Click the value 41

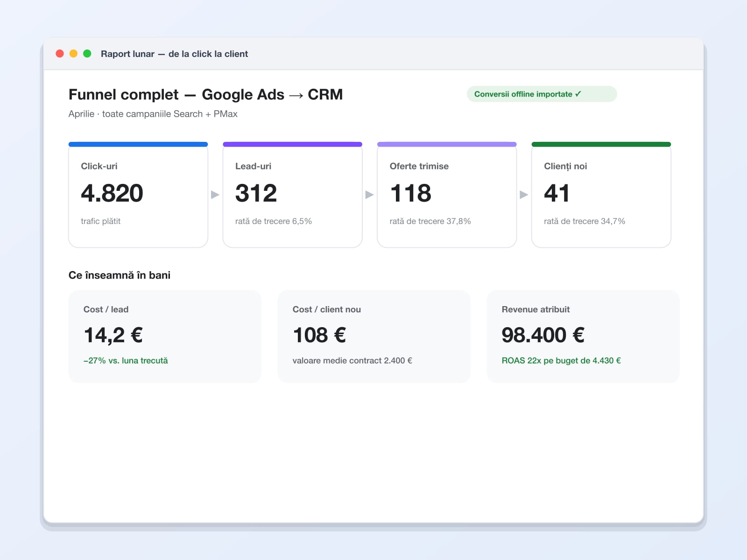click(557, 193)
